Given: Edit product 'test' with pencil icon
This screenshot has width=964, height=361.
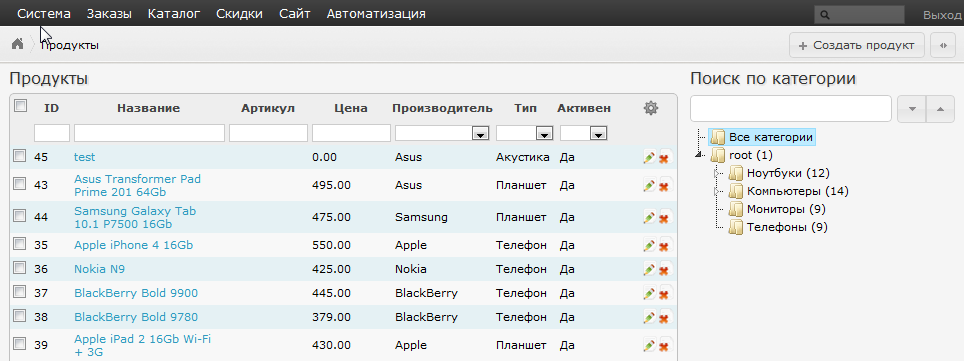Looking at the screenshot, I should (x=649, y=158).
